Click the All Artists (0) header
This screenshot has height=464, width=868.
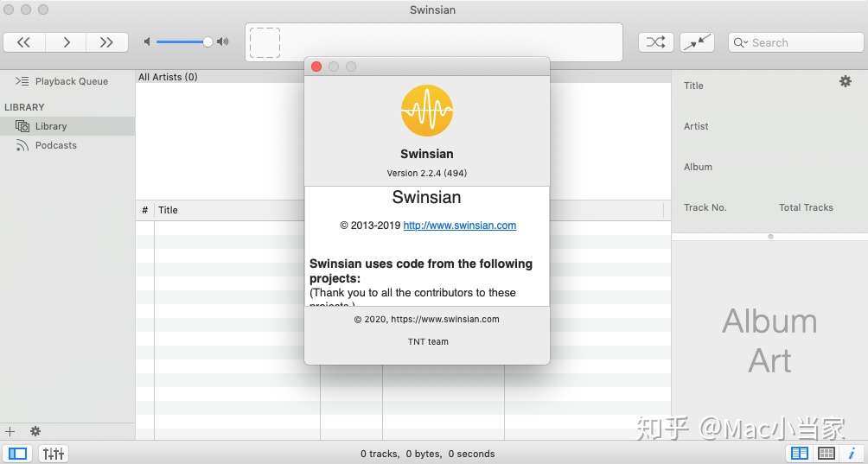(168, 77)
